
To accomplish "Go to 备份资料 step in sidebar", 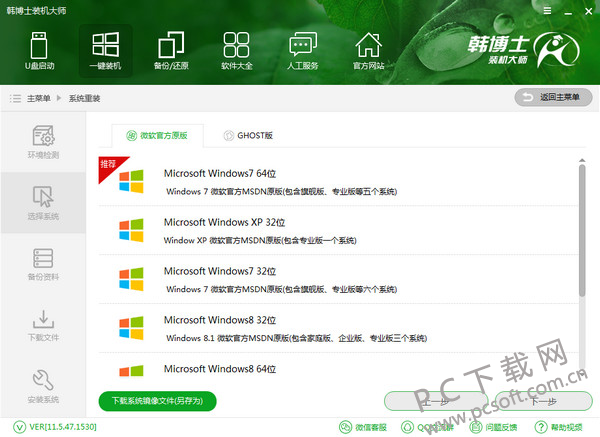I will (x=43, y=264).
